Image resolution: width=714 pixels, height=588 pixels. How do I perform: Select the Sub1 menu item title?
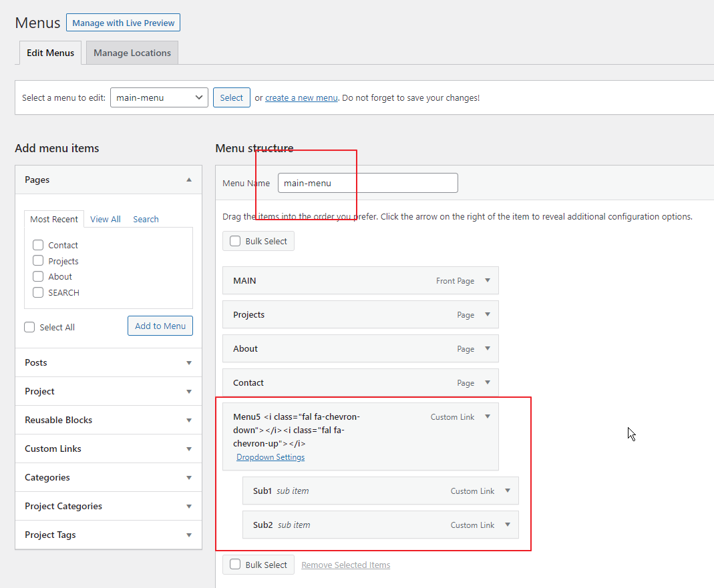click(262, 491)
